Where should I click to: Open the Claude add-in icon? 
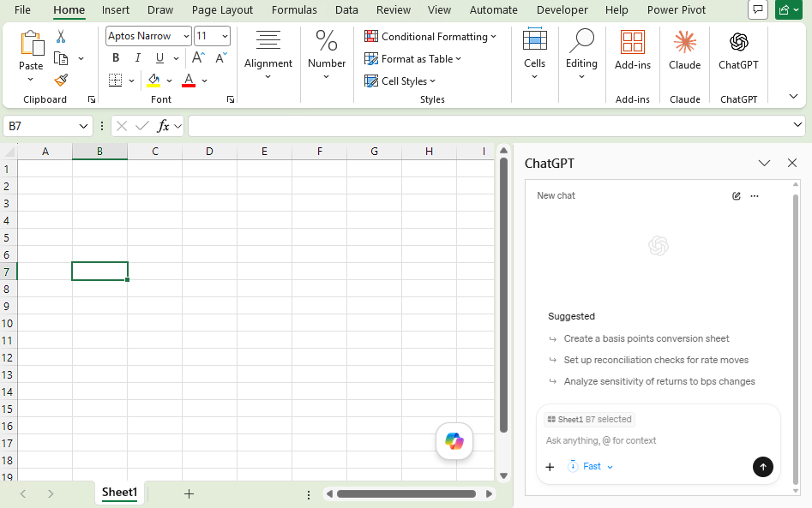[x=684, y=43]
